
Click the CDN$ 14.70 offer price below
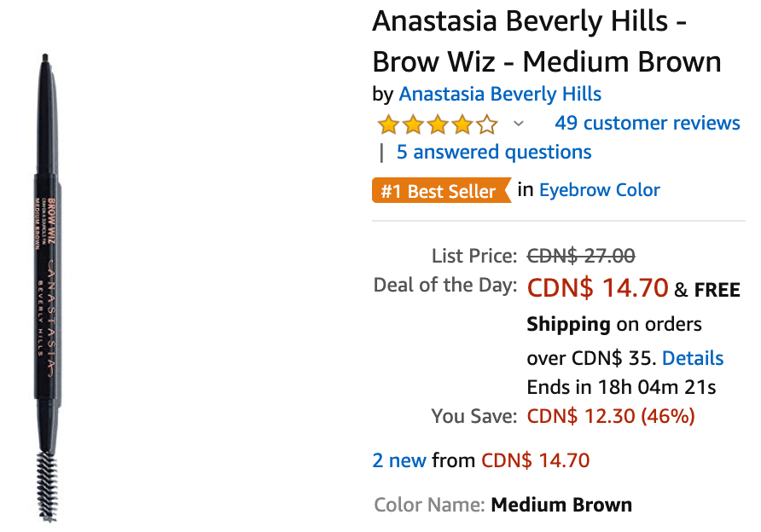(x=535, y=460)
